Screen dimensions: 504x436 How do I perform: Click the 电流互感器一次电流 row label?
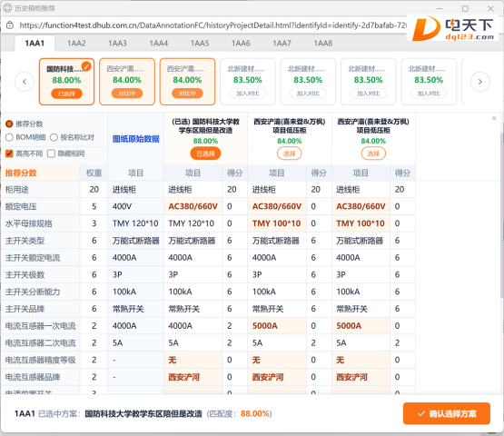(41, 326)
